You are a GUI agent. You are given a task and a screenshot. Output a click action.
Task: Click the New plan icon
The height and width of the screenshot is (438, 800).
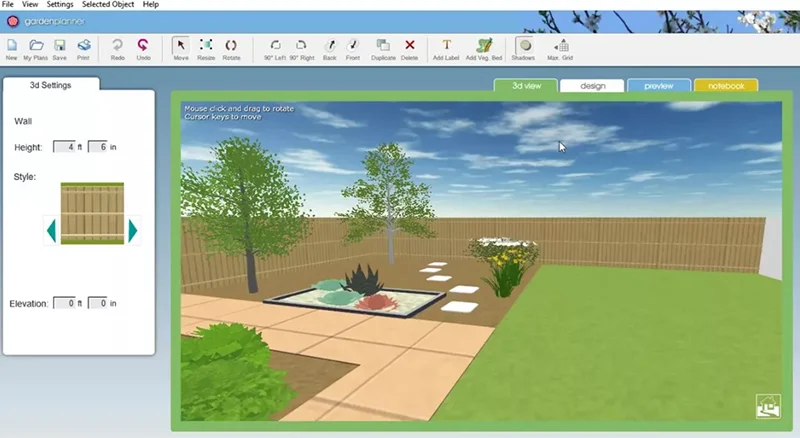click(12, 46)
